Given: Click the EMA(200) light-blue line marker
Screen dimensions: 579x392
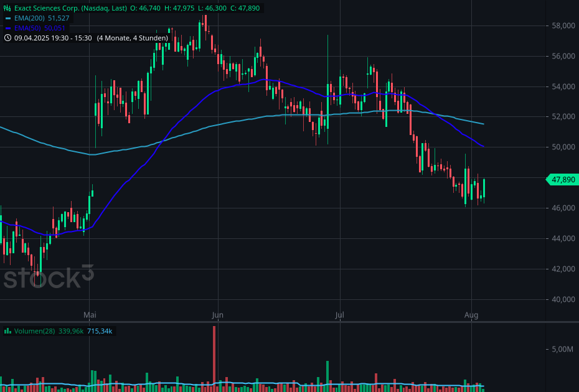Looking at the screenshot, I should point(7,19).
